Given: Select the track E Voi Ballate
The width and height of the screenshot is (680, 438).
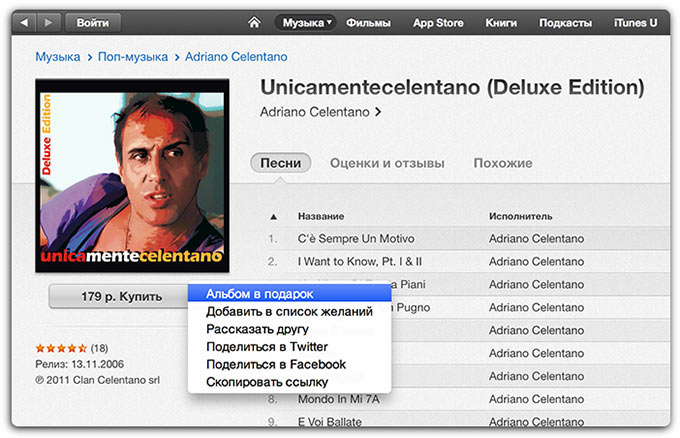Looking at the screenshot, I should point(330,422).
